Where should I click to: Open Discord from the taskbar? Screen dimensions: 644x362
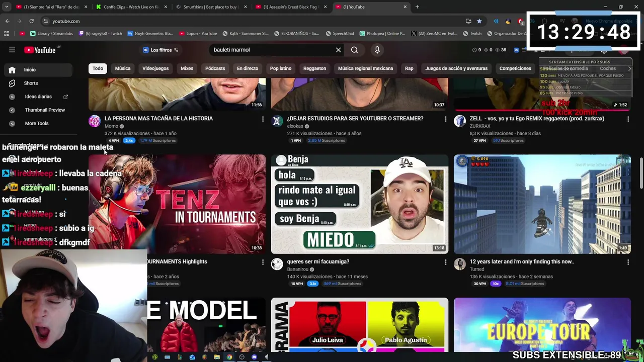(254, 357)
